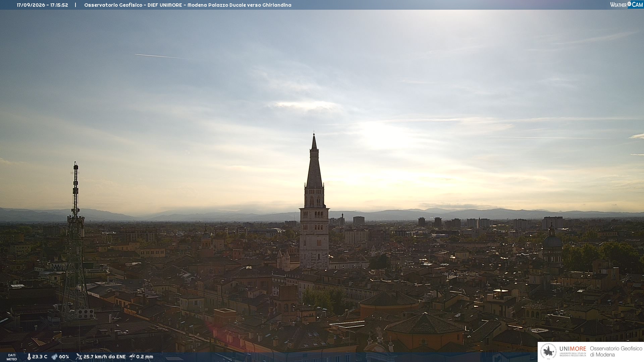Click the airplane contrail in the sky
The image size is (644, 362).
pos(161,56)
